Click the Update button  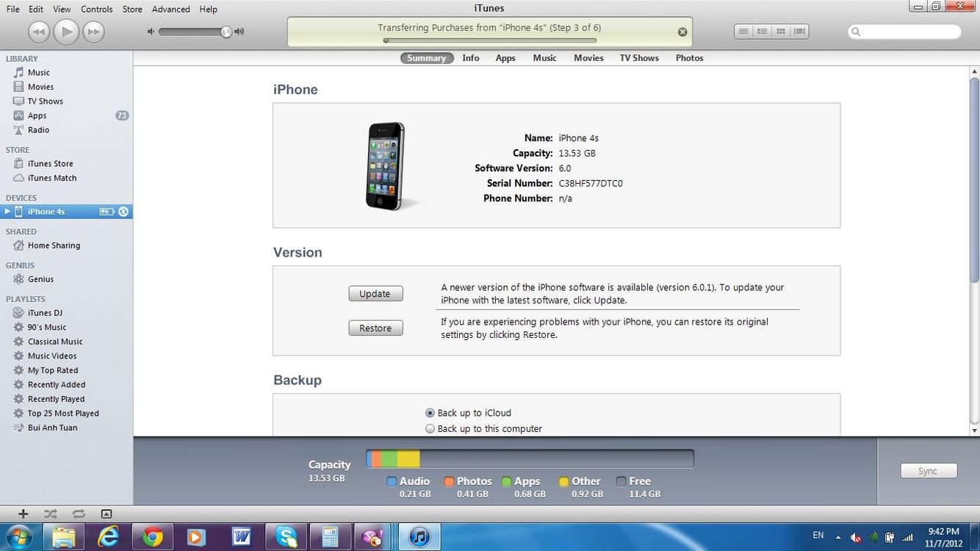(375, 294)
